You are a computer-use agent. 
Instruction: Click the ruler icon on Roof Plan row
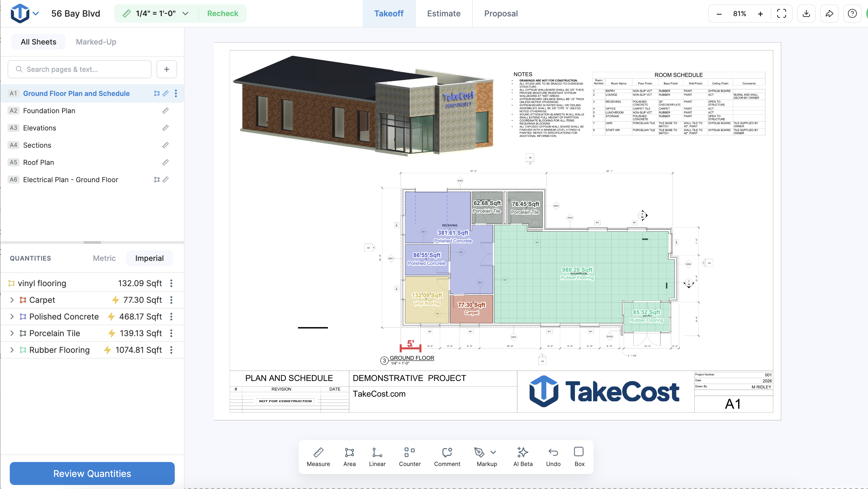coord(166,162)
